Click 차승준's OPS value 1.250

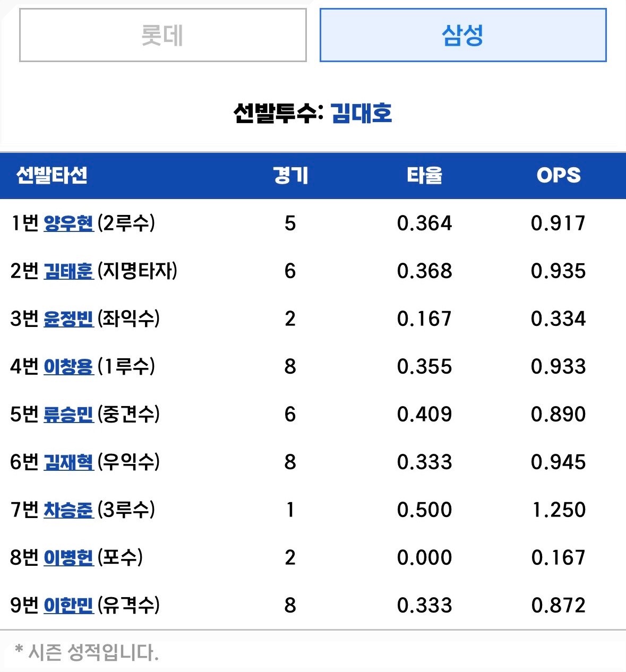coord(559,510)
